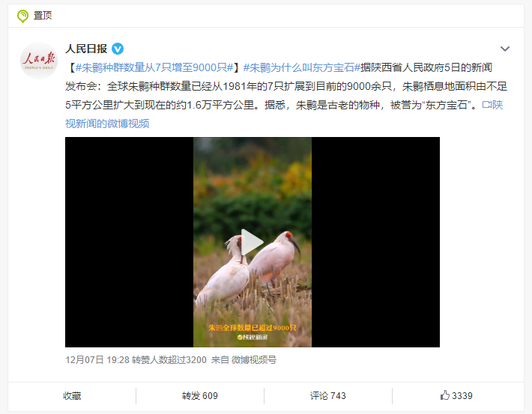Click the post timestamp 12月07日 19:28

coord(97,360)
